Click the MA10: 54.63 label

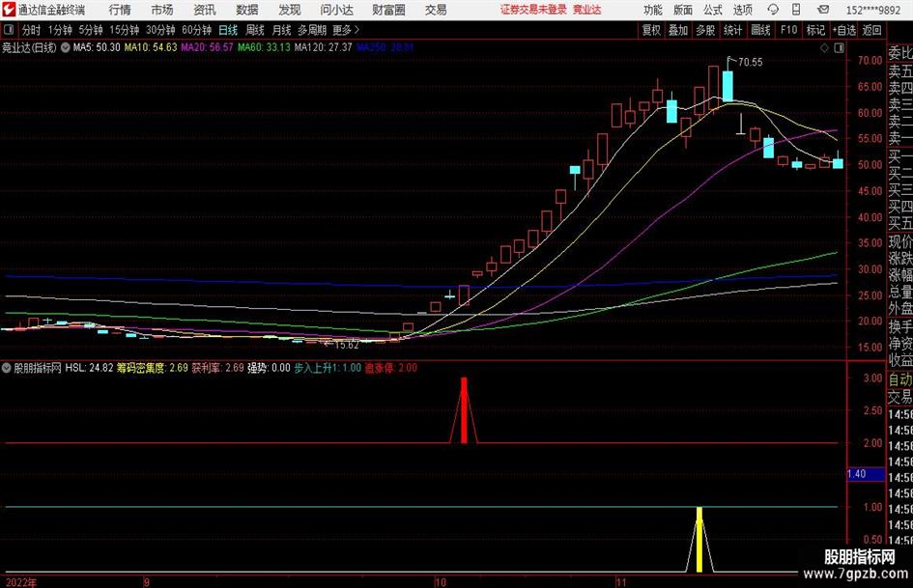coord(150,47)
